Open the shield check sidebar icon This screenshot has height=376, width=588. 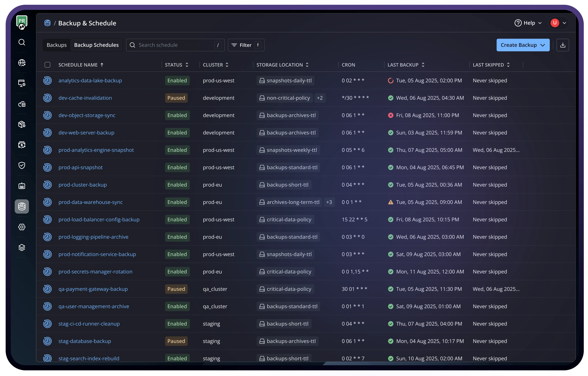click(22, 165)
